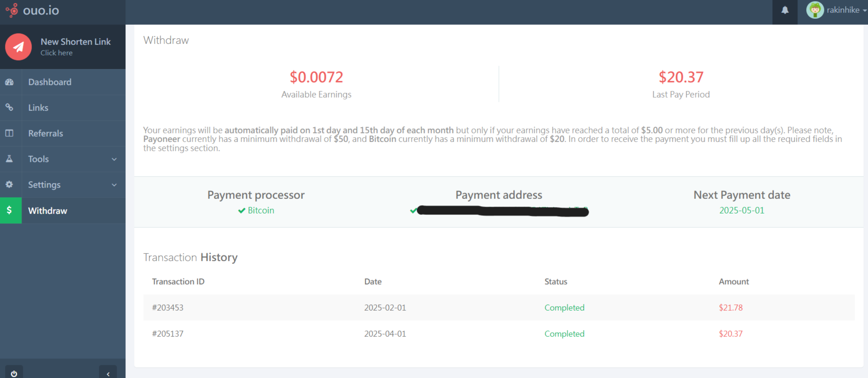Click the New Shorten Link paper-plane icon
The height and width of the screenshot is (378, 868).
click(18, 47)
